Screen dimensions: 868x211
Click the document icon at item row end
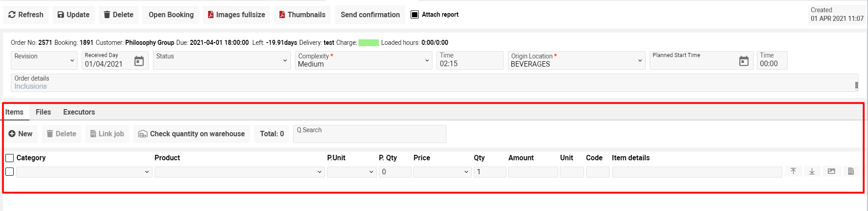(851, 171)
